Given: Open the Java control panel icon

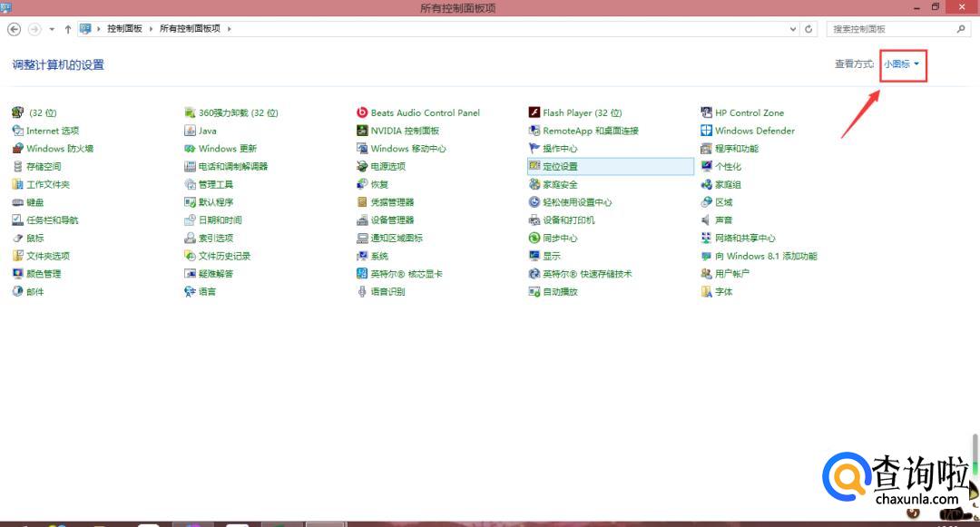Looking at the screenshot, I should (x=190, y=131).
